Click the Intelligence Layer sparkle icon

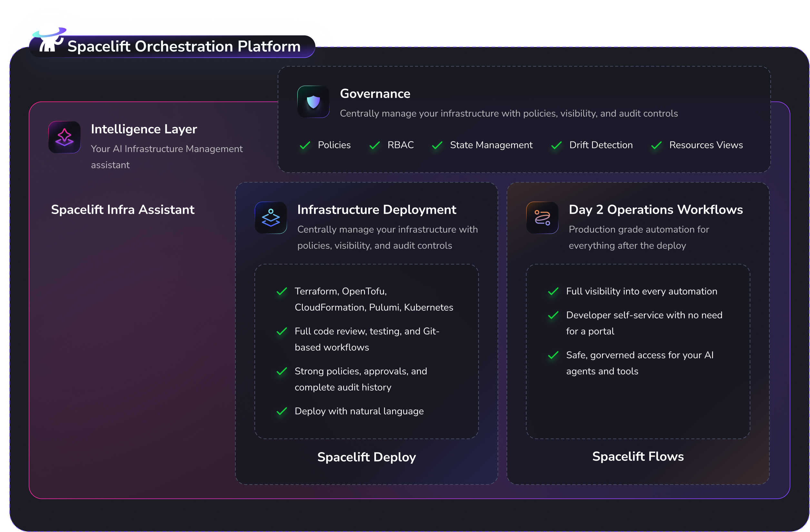(64, 137)
